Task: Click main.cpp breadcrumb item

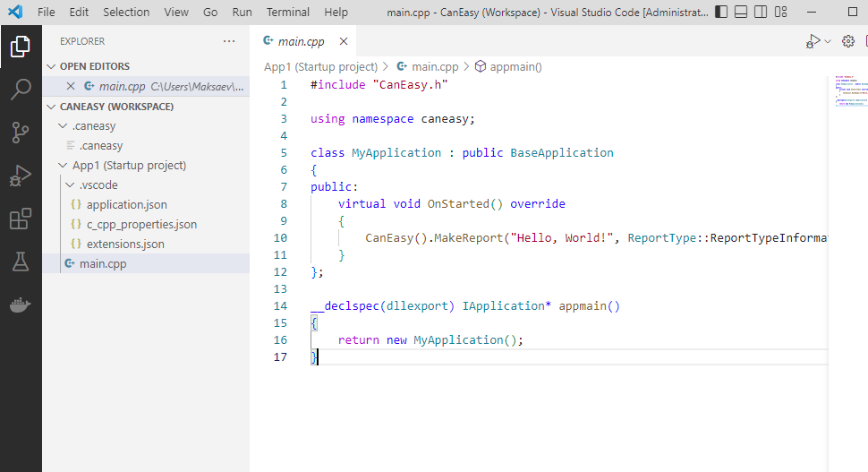Action: [429, 67]
